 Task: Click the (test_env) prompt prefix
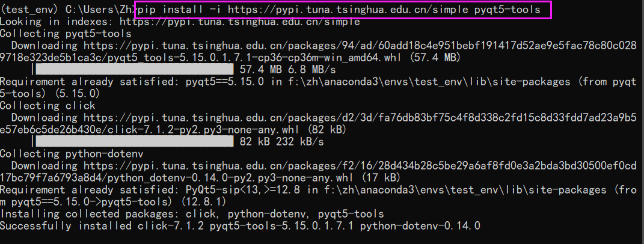pyautogui.click(x=29, y=10)
